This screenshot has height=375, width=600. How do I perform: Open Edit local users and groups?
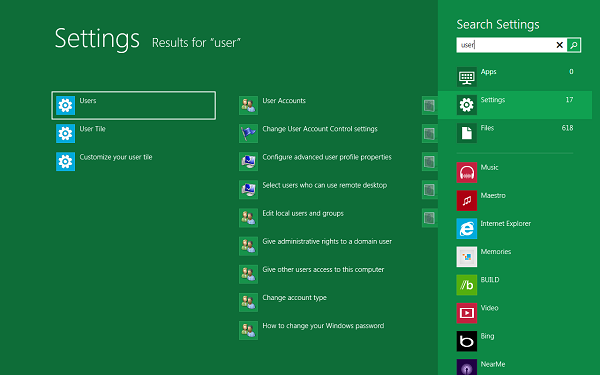point(303,214)
